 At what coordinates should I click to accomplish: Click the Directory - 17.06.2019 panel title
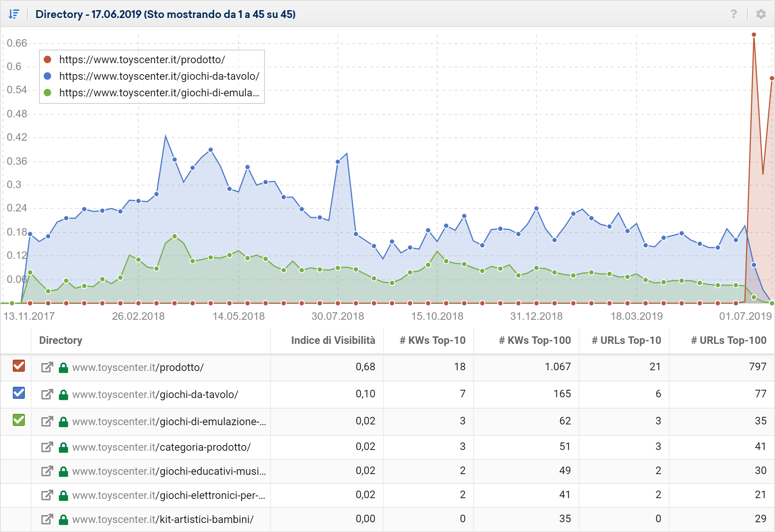point(166,14)
